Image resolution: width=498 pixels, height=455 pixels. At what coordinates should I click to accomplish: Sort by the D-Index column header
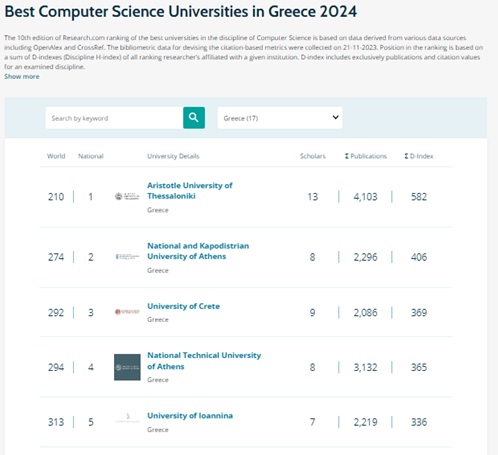(419, 156)
